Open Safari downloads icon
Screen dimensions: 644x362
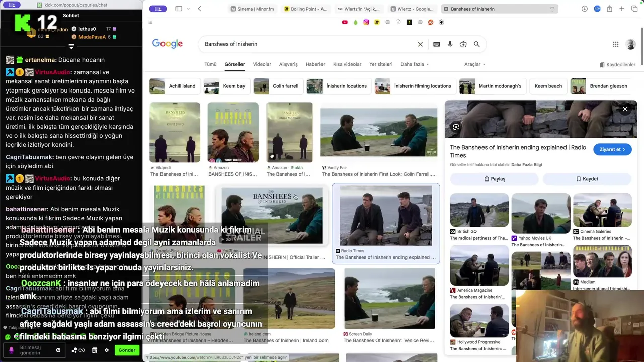click(x=584, y=9)
